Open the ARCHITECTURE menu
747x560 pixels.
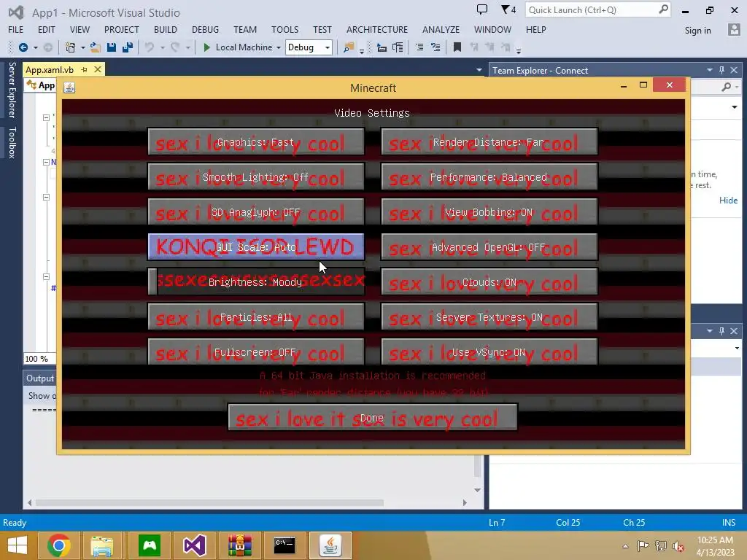[x=377, y=29]
